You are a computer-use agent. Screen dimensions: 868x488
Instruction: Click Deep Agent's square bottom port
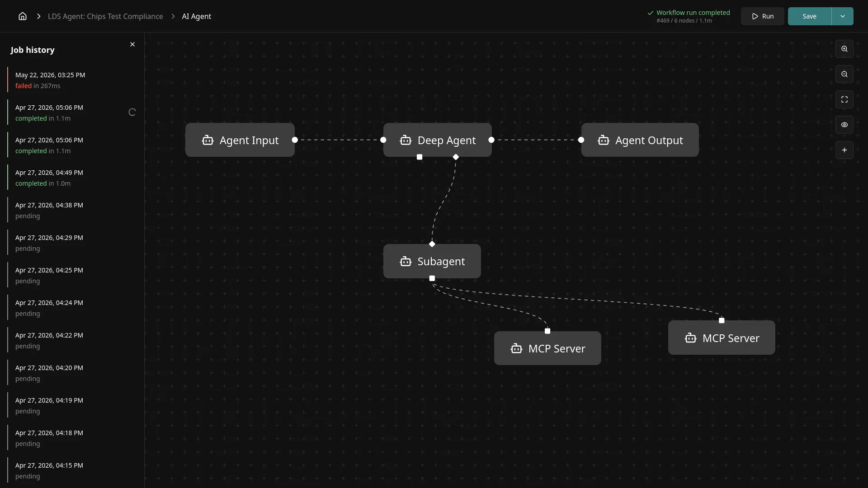tap(420, 157)
